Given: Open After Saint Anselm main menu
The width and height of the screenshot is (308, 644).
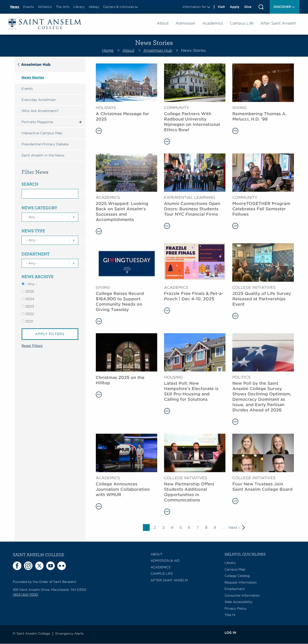Looking at the screenshot, I should pyautogui.click(x=278, y=23).
